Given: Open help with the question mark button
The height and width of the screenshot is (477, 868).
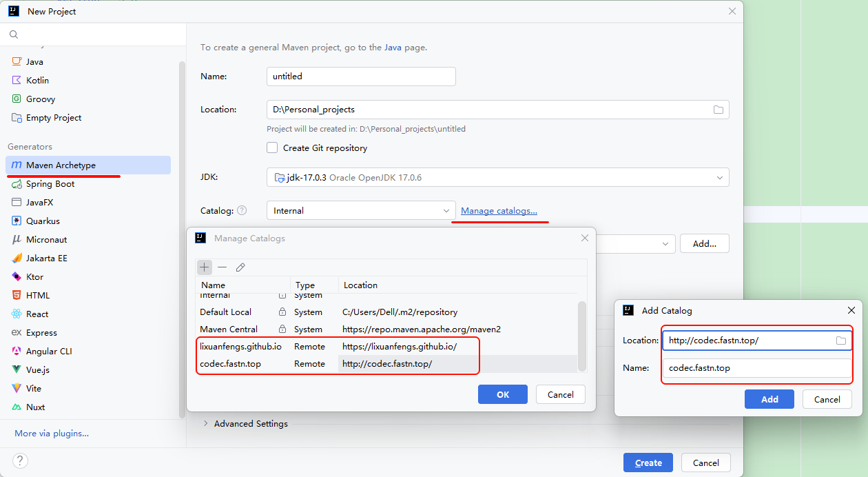Looking at the screenshot, I should click(x=20, y=460).
